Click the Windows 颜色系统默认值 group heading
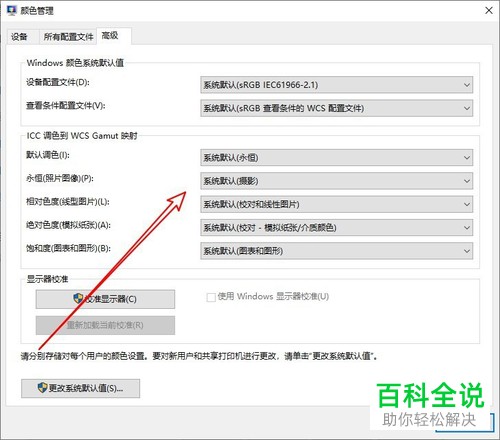 pyautogui.click(x=75, y=63)
